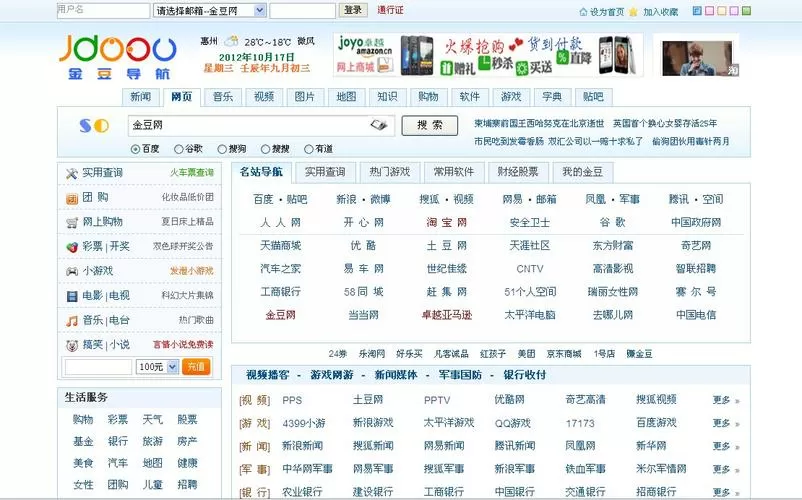Open the 淘宝网 link
Viewport: 802px width, 500px height.
447,222
